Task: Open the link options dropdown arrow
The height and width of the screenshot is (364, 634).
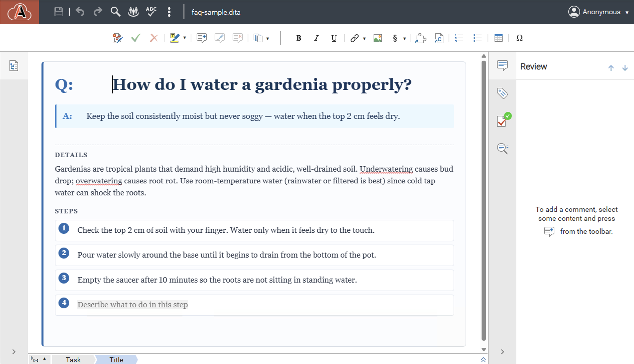Action: [364, 39]
